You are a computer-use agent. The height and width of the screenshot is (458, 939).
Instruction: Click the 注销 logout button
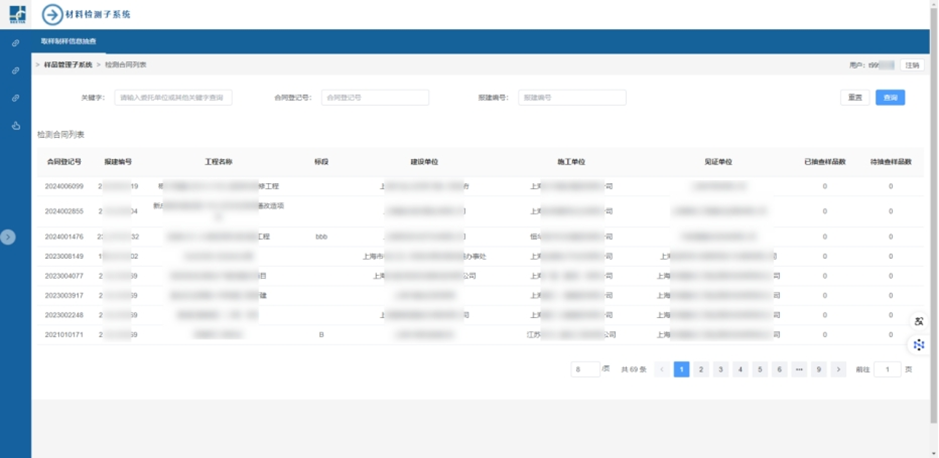pos(912,65)
